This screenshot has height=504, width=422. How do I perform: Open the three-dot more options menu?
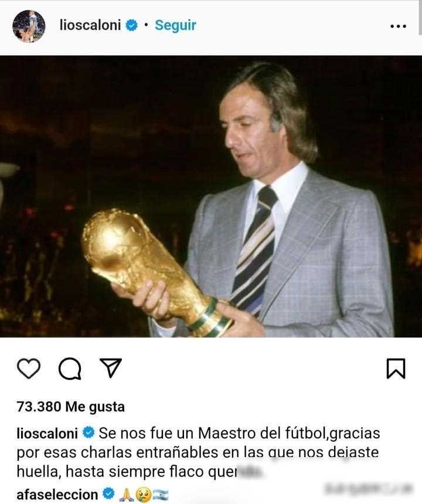(398, 26)
